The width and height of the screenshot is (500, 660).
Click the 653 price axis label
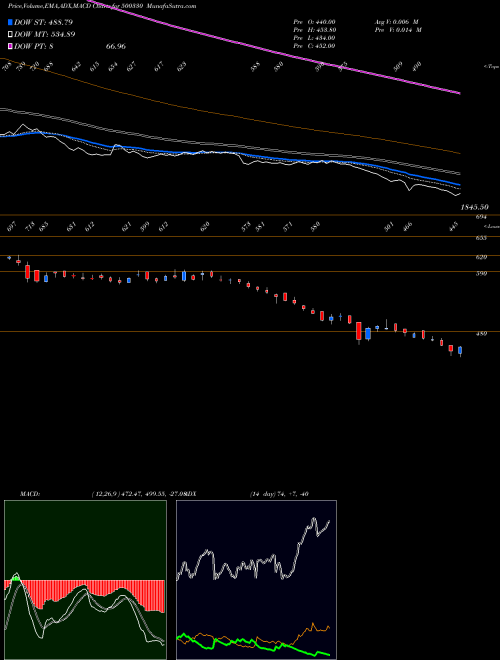(x=481, y=238)
